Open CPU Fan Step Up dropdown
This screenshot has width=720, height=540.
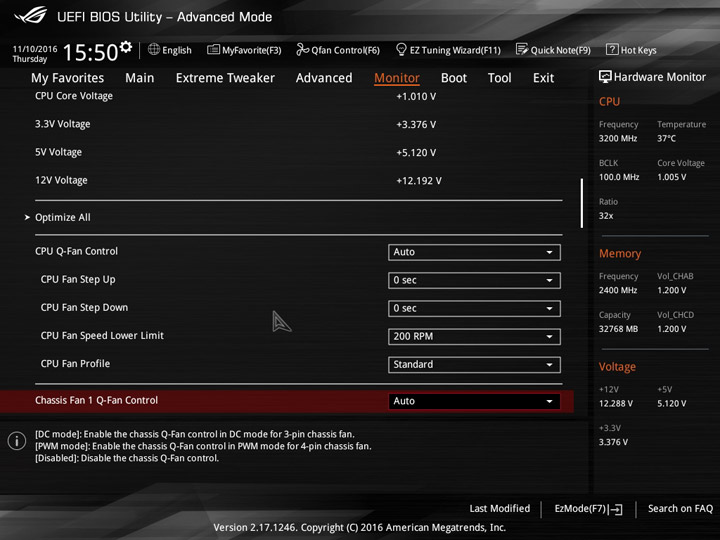click(x=474, y=280)
